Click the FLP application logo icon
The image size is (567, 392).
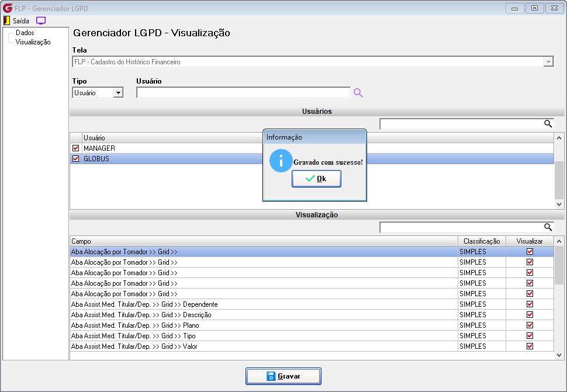pos(8,8)
